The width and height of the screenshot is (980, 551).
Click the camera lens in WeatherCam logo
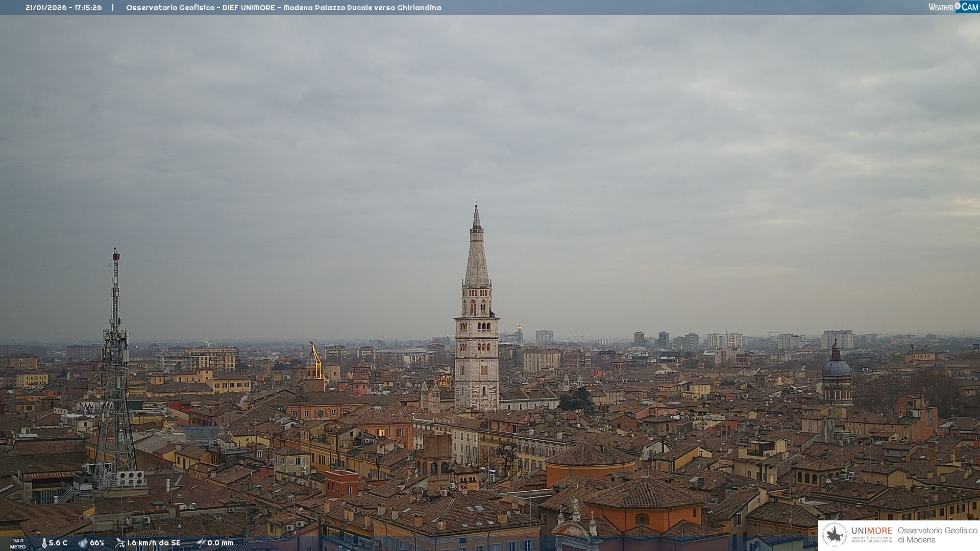pyautogui.click(x=958, y=6)
